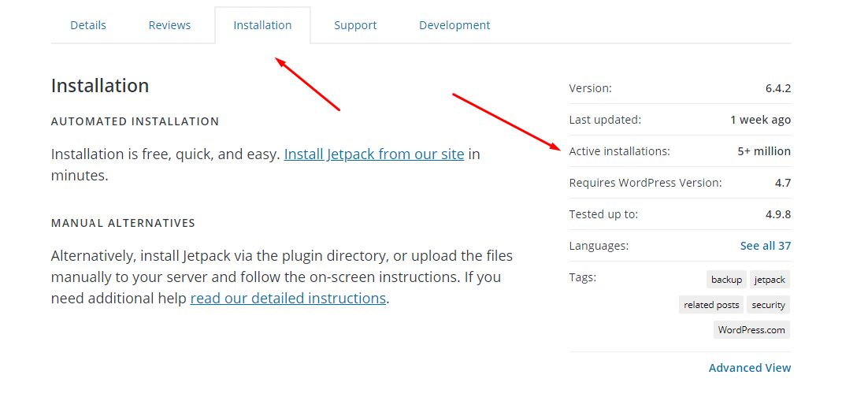
Task: Click '1 week ago' last updated value
Action: (x=761, y=120)
